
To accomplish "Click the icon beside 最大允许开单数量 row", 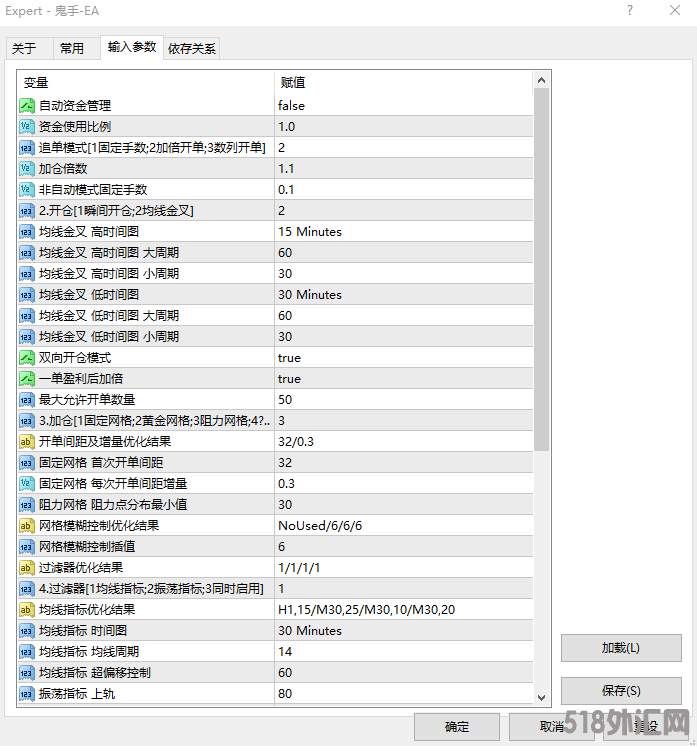I will [x=27, y=399].
